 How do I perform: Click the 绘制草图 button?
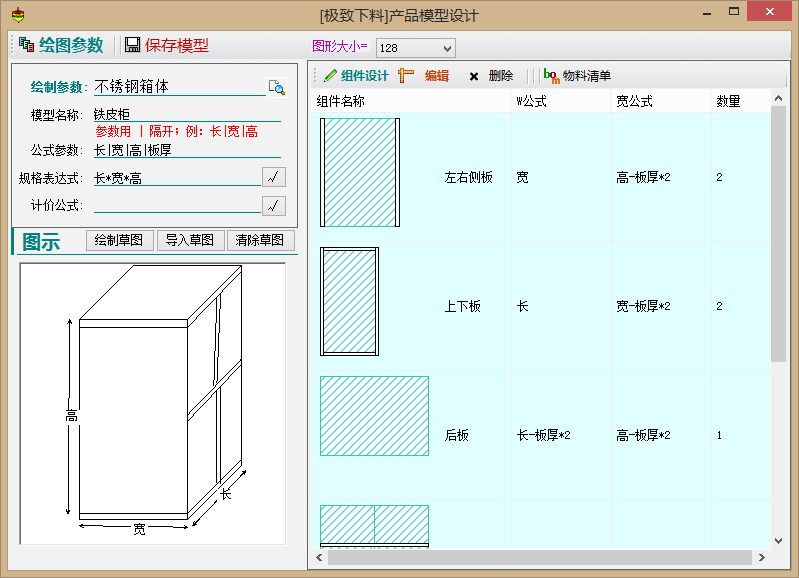pyautogui.click(x=120, y=240)
